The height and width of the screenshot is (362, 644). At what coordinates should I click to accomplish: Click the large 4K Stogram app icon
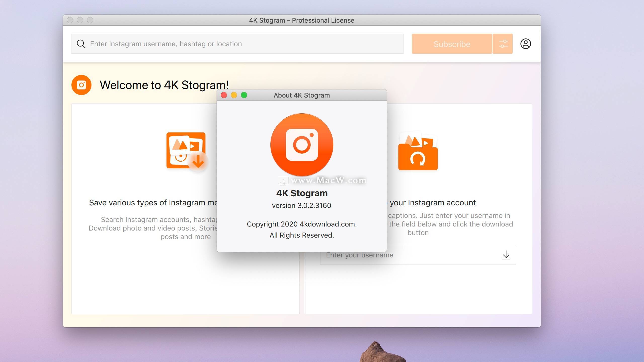click(302, 145)
